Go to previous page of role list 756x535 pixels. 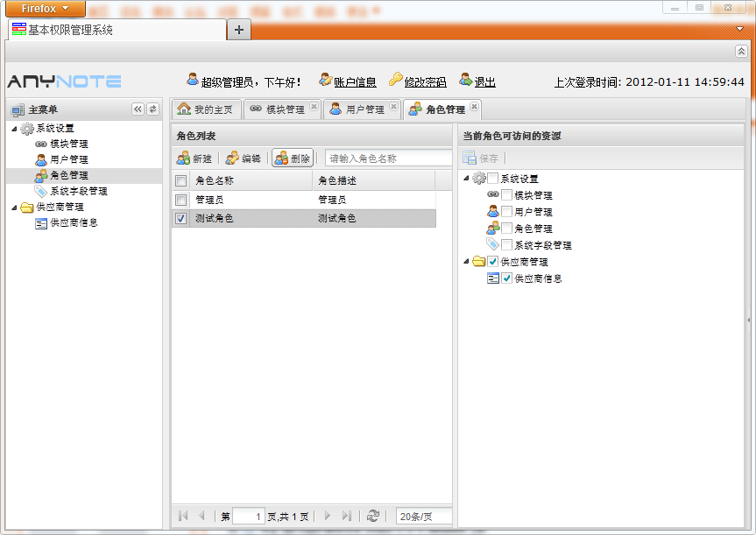click(201, 516)
